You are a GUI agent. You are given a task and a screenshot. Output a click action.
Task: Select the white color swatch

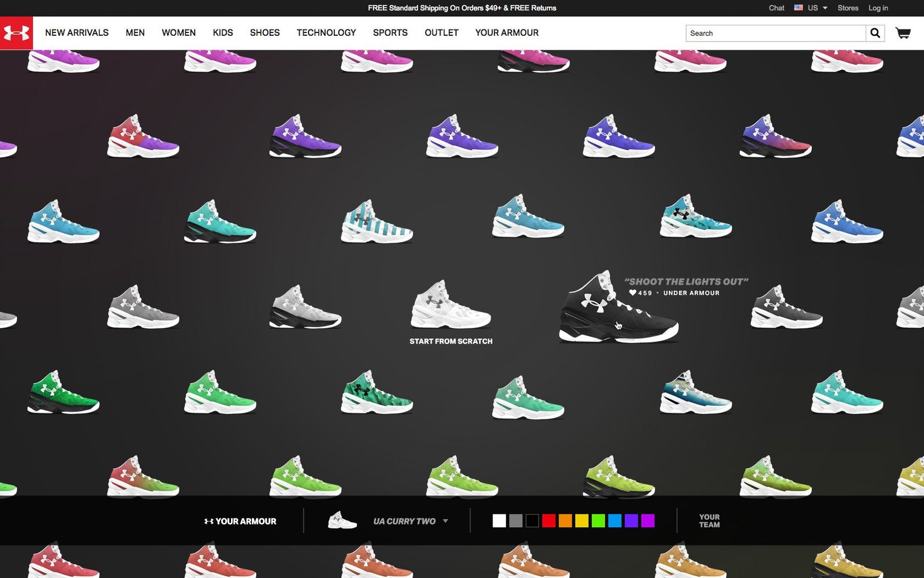(x=499, y=521)
